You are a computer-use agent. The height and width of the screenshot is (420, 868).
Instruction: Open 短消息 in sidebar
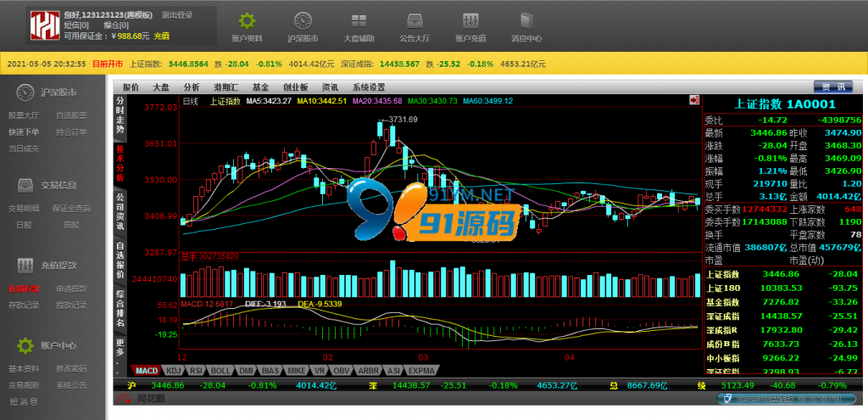(x=24, y=401)
